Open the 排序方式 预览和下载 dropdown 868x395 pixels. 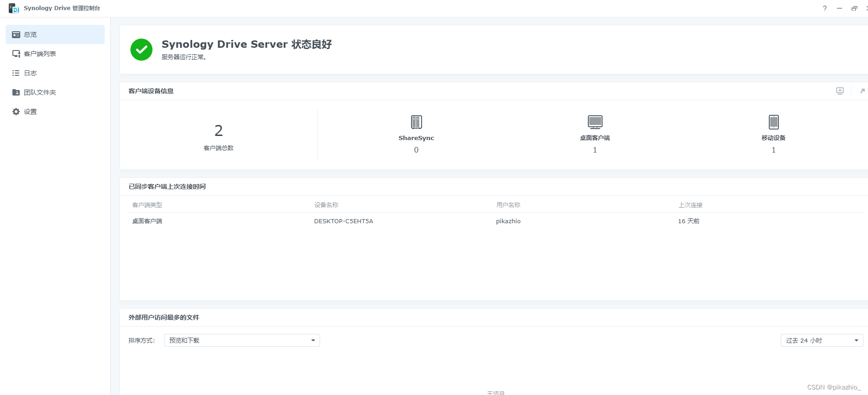(242, 340)
